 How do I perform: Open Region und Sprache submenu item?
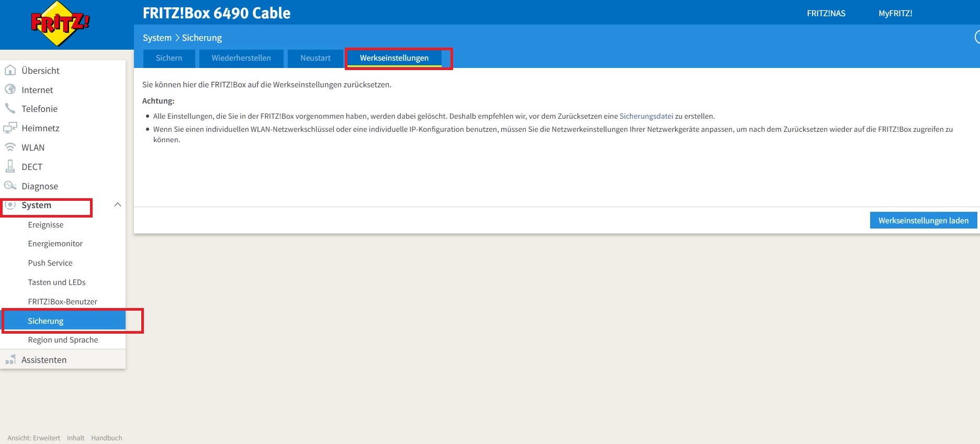pyautogui.click(x=63, y=340)
